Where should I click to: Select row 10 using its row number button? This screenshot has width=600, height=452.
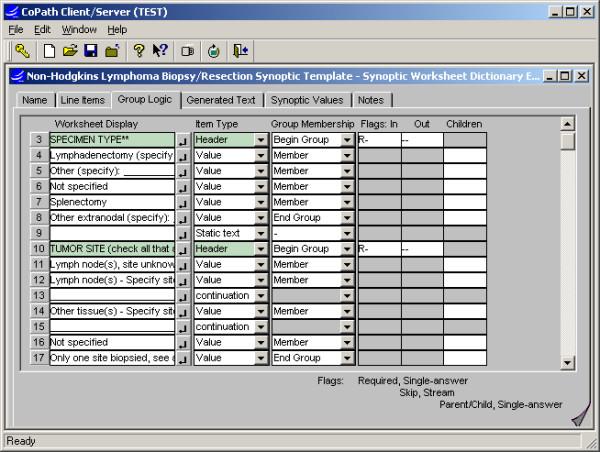pos(38,249)
